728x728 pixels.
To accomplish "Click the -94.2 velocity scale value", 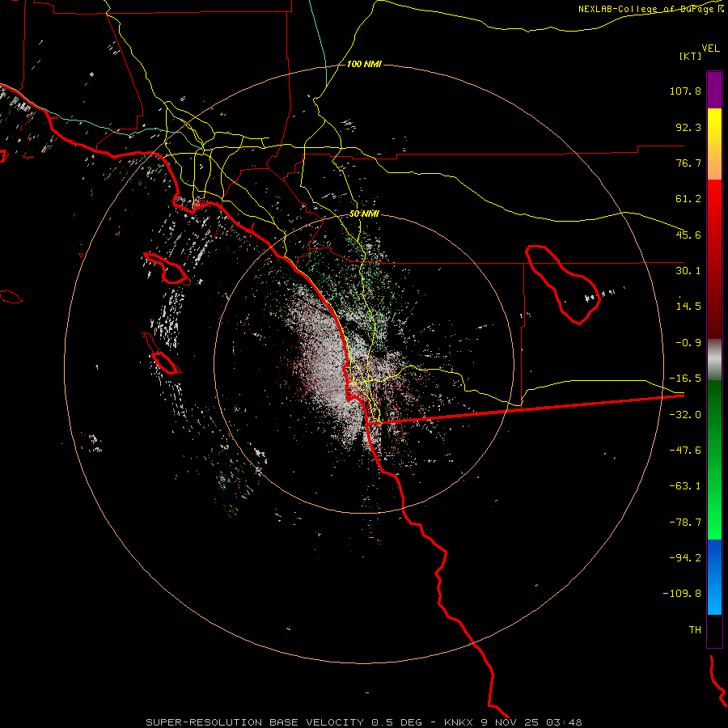I will (x=685, y=558).
